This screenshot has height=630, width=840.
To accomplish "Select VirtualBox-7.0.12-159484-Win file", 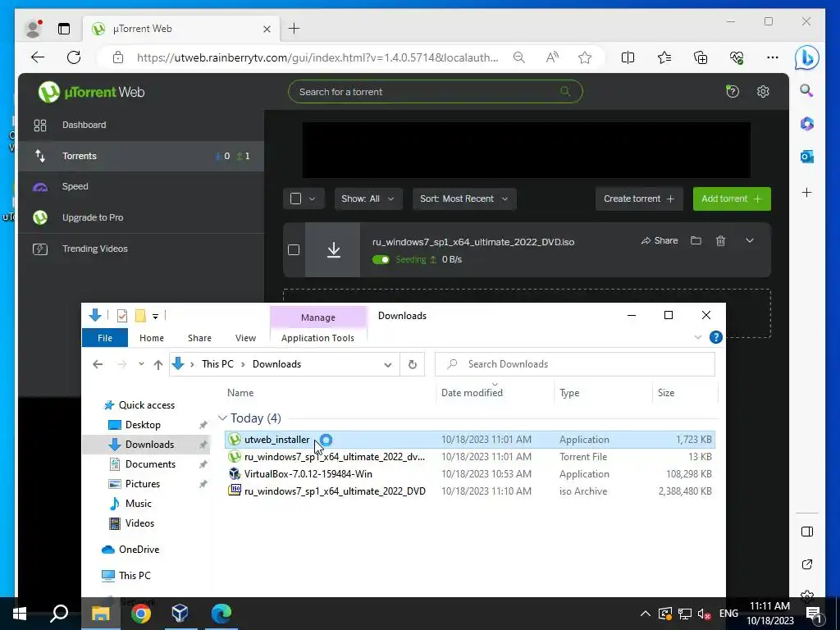I will point(470,474).
